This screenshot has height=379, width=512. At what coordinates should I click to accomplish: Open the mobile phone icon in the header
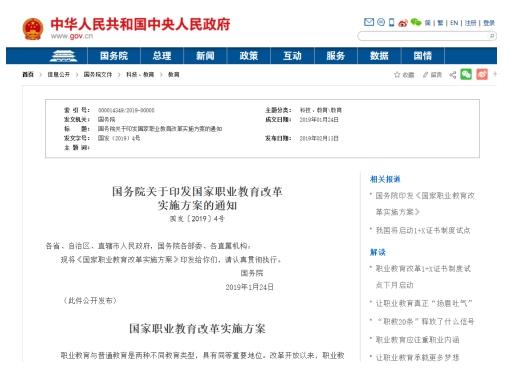pos(392,22)
